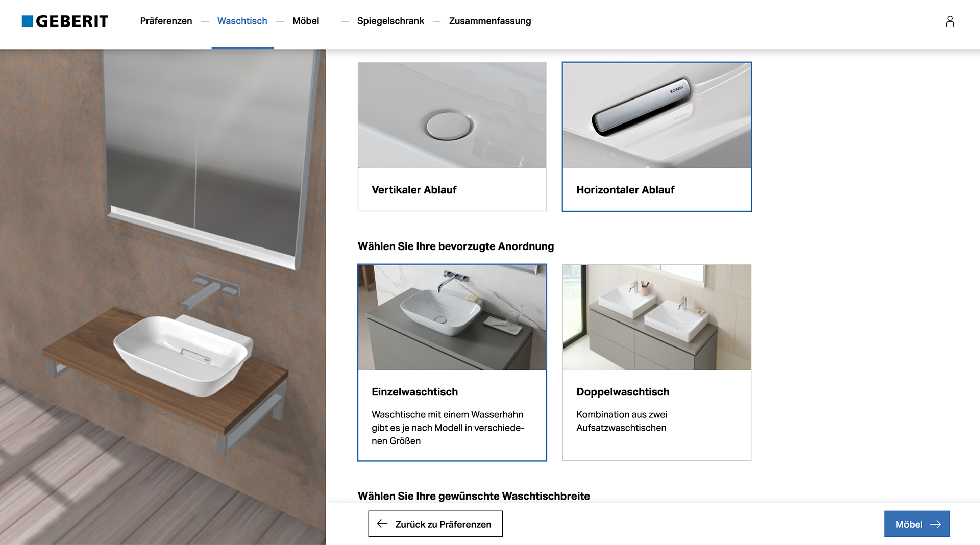Click the 3D bathroom preview
The image size is (980, 545).
pyautogui.click(x=163, y=297)
